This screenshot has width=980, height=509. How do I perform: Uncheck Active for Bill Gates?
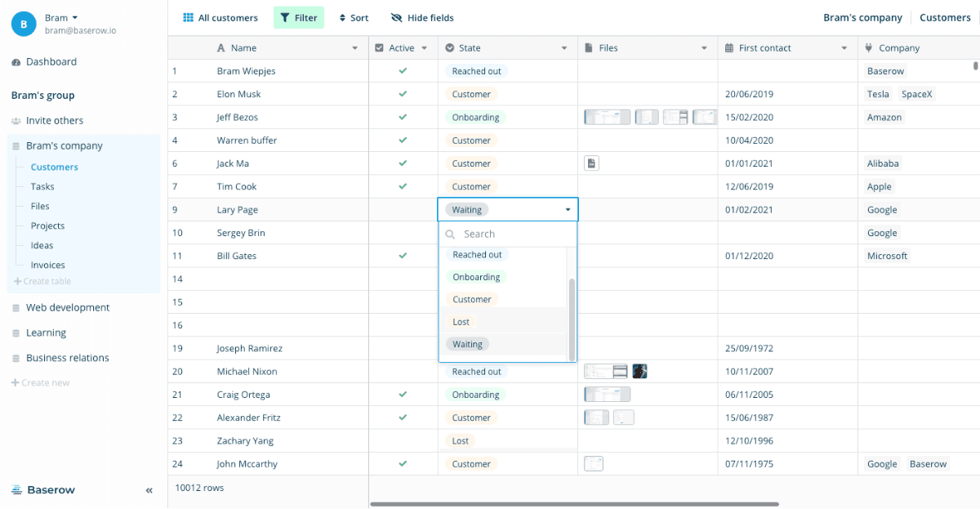tap(403, 255)
